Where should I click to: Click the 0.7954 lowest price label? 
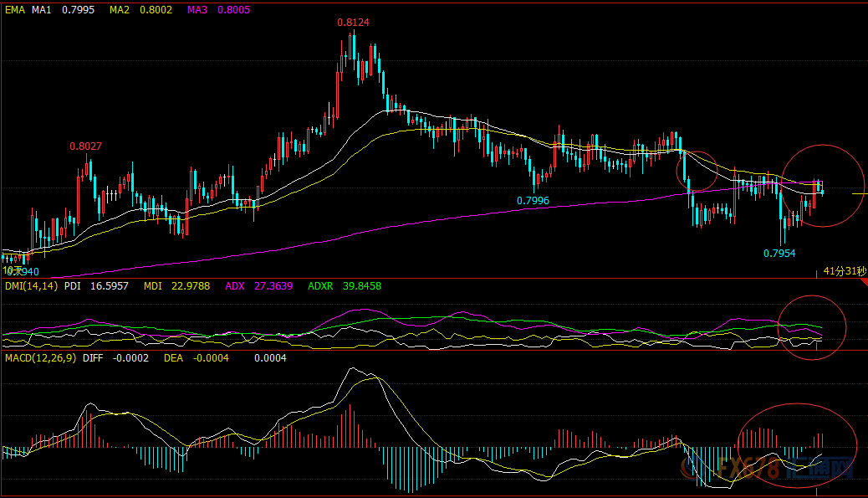tap(779, 253)
